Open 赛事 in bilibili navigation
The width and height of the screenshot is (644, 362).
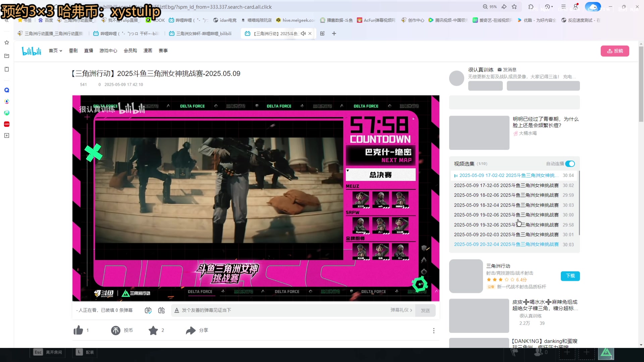point(163,51)
